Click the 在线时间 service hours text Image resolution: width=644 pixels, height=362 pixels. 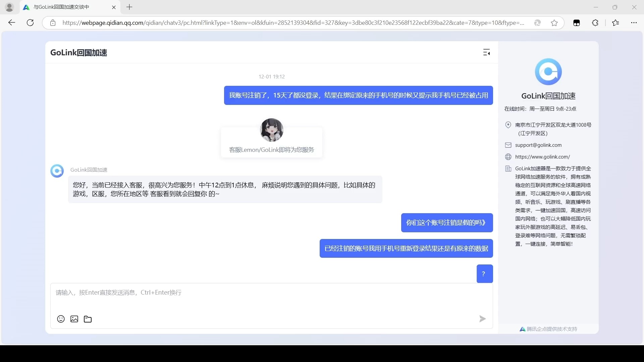click(x=540, y=109)
